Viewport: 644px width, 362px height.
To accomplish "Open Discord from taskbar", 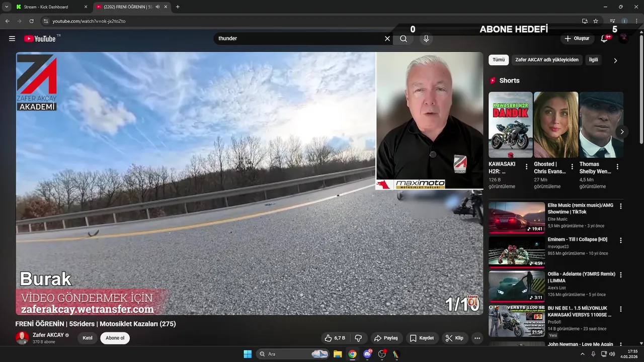I will [368, 354].
